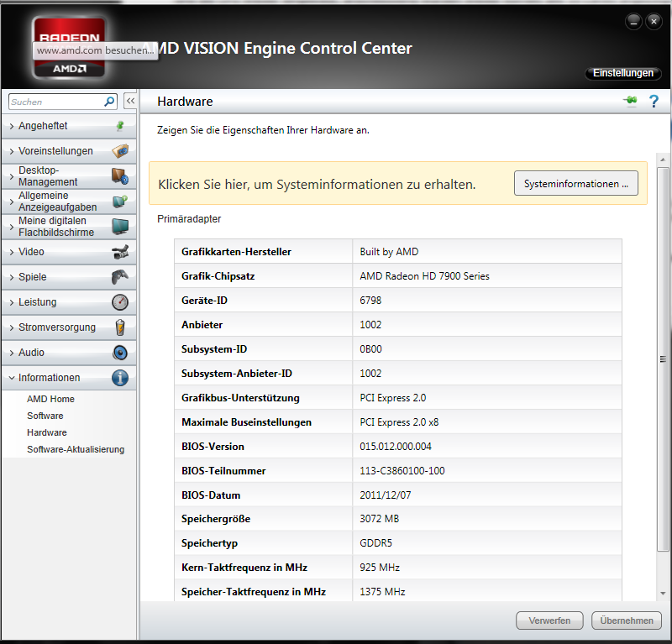Image resolution: width=672 pixels, height=644 pixels.
Task: Click the Allgemeine Anzeigeaufgaben icon
Action: coord(120,202)
